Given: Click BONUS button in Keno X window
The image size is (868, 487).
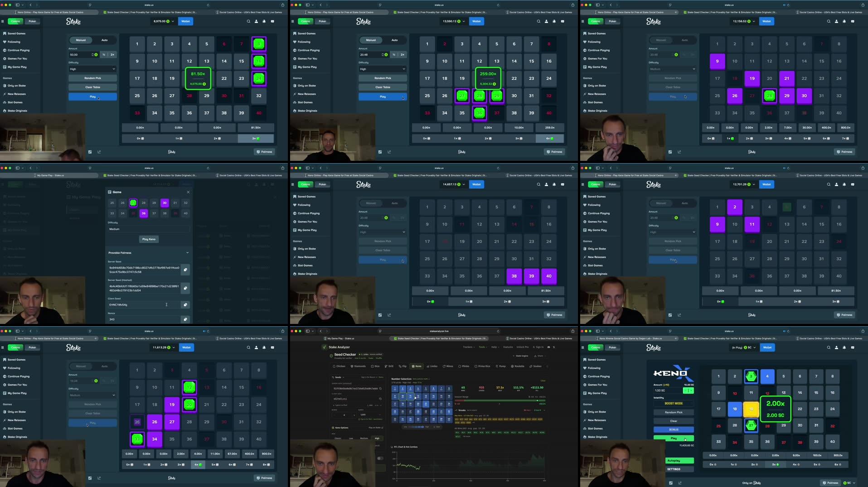Looking at the screenshot, I should (x=674, y=429).
